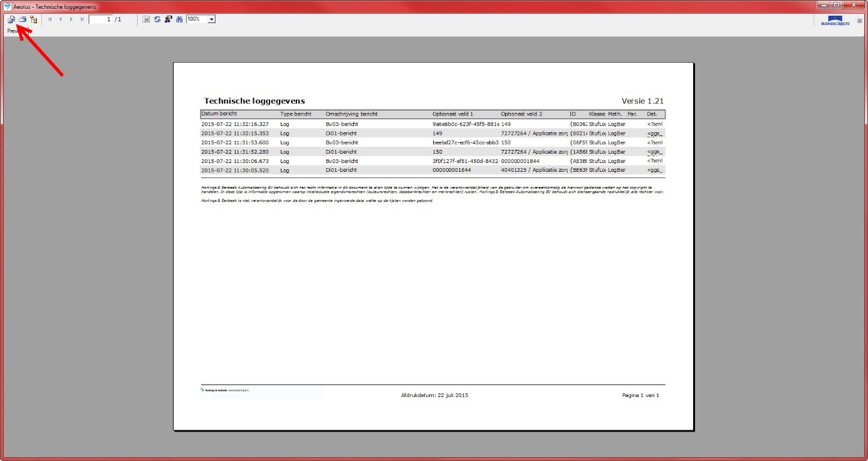Click the Versie 1.21 text on report
The width and height of the screenshot is (868, 461).
642,101
